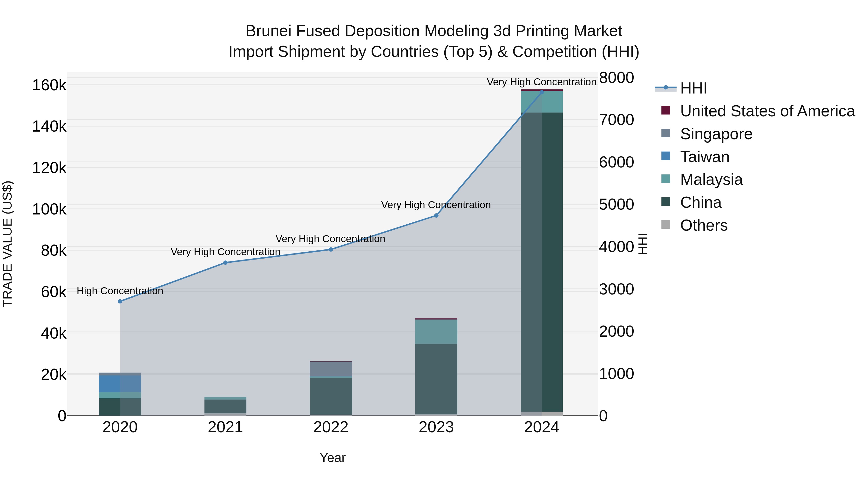Screen dimensions: 868x488
Task: Click the Singapore slate legend swatch
Action: point(665,133)
